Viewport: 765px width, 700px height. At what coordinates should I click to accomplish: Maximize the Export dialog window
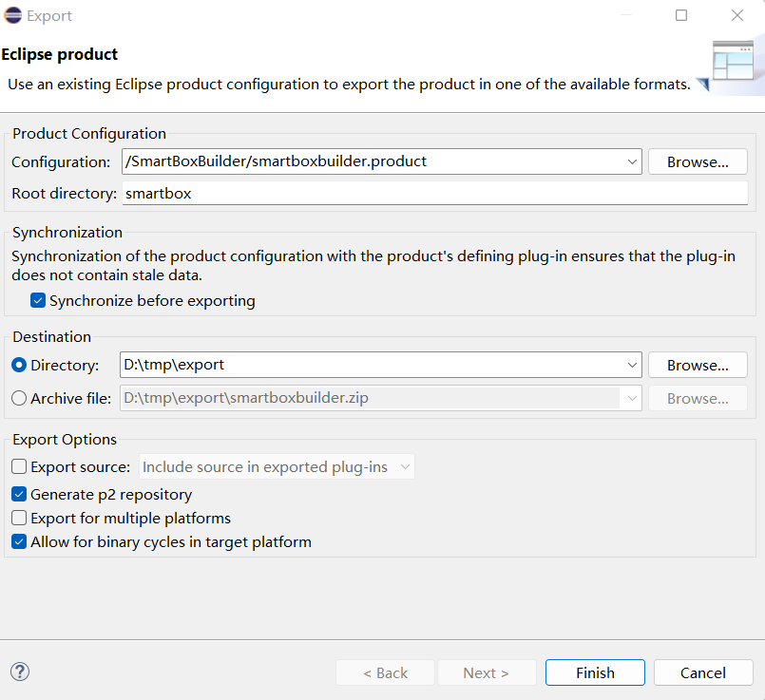tap(681, 15)
